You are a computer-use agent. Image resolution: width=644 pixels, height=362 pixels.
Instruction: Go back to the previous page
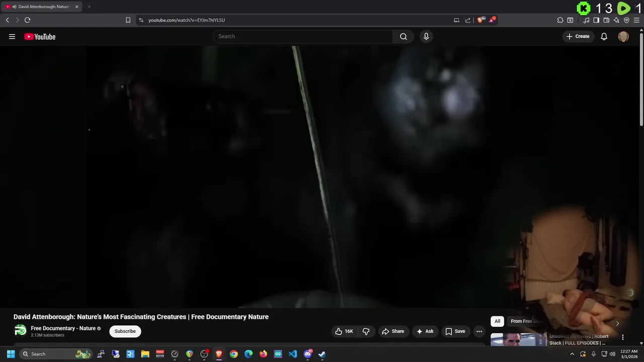tap(7, 20)
